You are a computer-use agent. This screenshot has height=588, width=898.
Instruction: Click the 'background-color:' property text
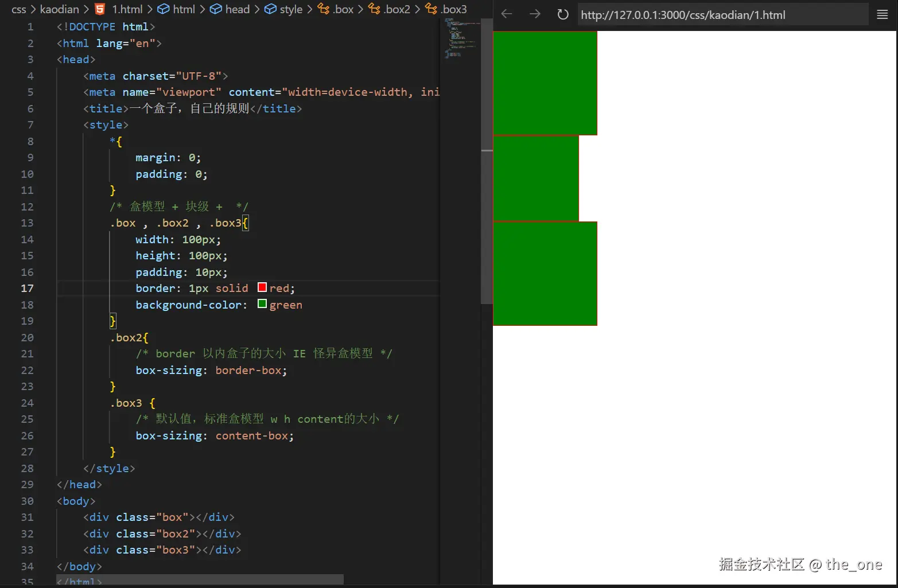191,305
